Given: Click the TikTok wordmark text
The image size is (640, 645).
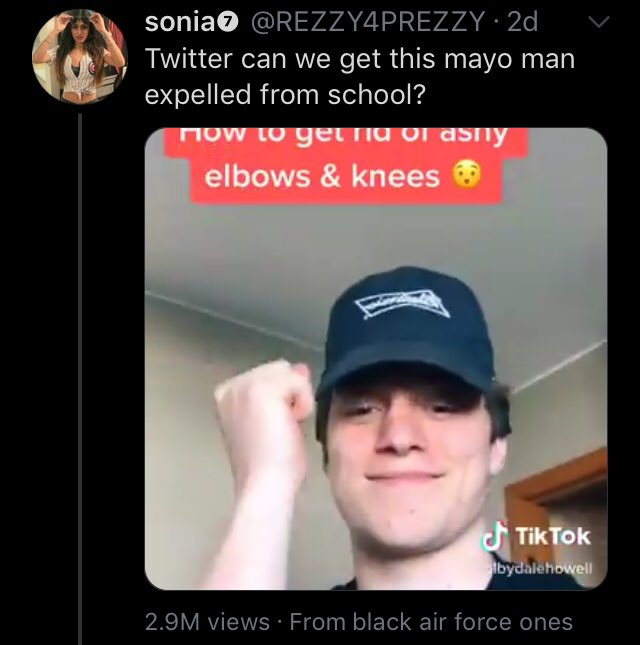Looking at the screenshot, I should [x=553, y=536].
